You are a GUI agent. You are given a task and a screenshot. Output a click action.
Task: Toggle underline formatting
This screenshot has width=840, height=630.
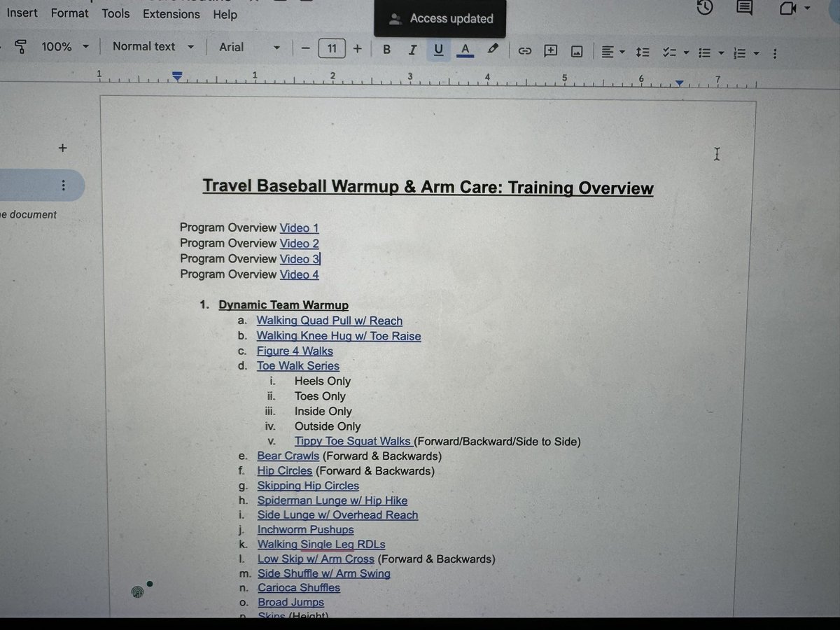[439, 50]
